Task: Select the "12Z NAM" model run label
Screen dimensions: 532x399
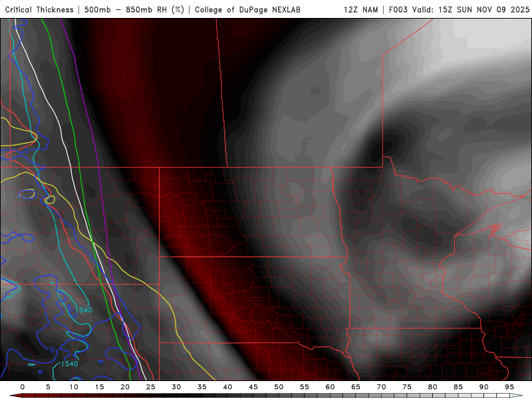Action: click(x=361, y=10)
